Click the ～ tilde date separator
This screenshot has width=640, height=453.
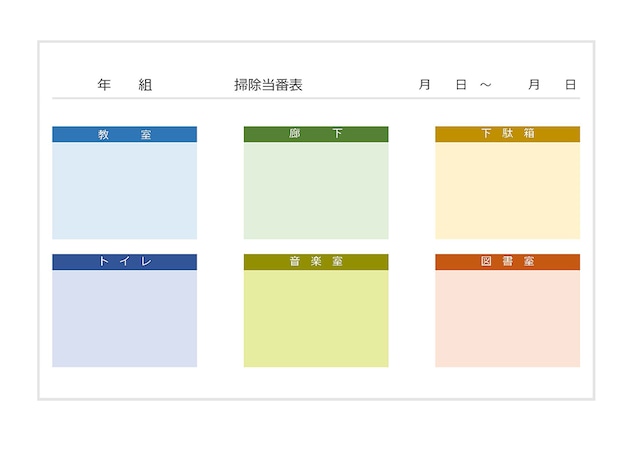(485, 85)
